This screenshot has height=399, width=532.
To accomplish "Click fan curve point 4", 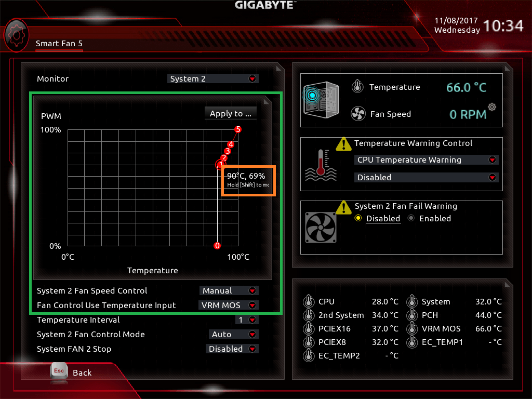I will (231, 144).
